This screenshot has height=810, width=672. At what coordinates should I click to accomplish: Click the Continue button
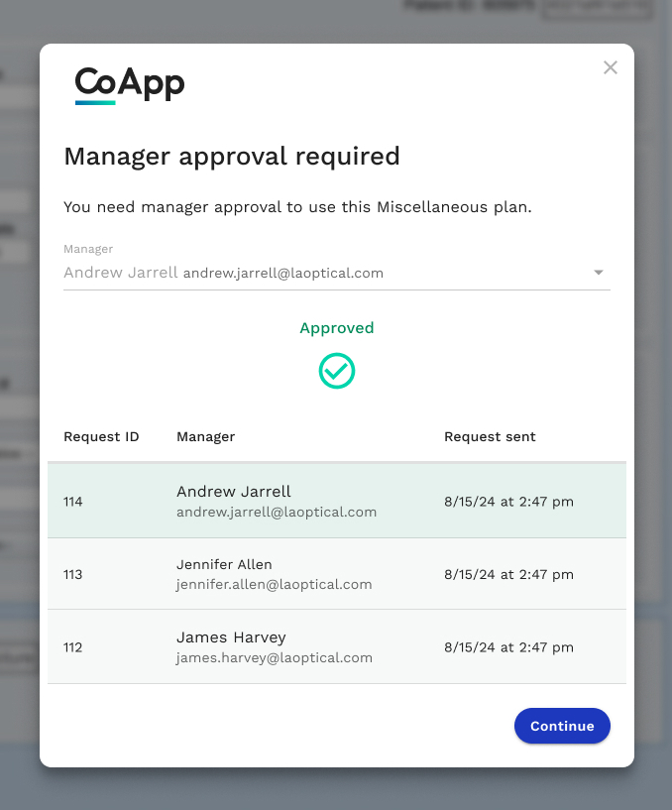coord(562,726)
